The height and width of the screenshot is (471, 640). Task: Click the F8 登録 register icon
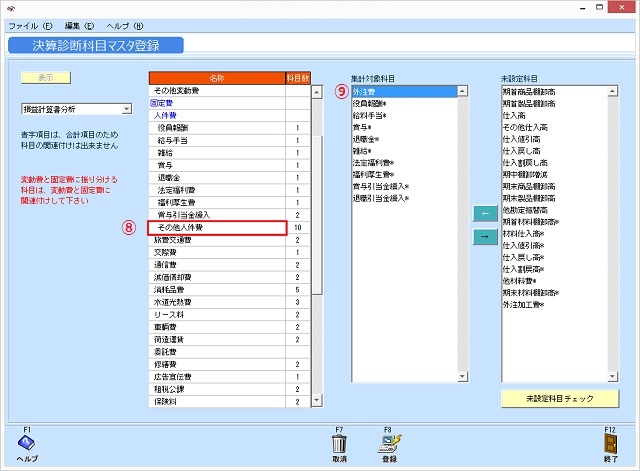(x=389, y=444)
